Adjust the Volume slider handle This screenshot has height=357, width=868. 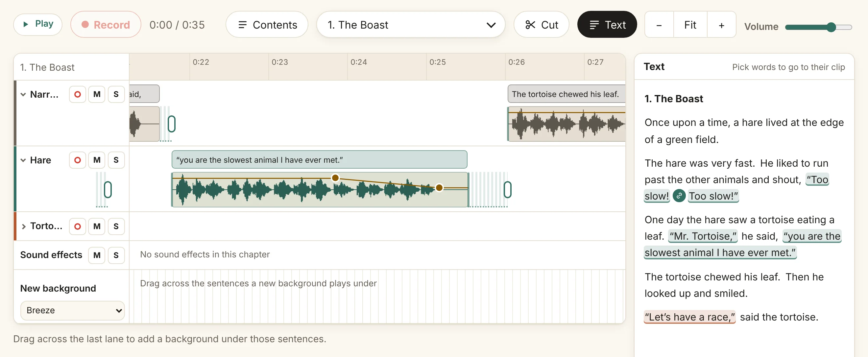tap(831, 27)
